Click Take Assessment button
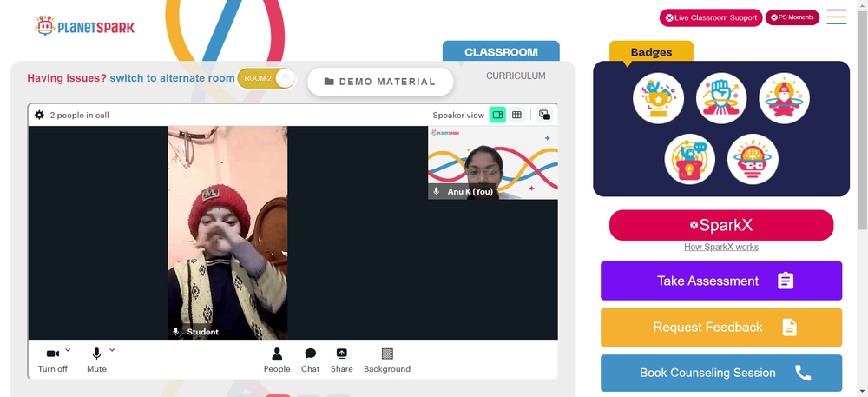 point(721,281)
